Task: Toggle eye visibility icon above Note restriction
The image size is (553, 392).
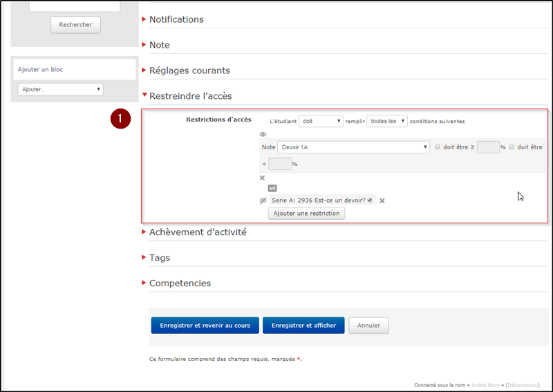Action: point(263,135)
